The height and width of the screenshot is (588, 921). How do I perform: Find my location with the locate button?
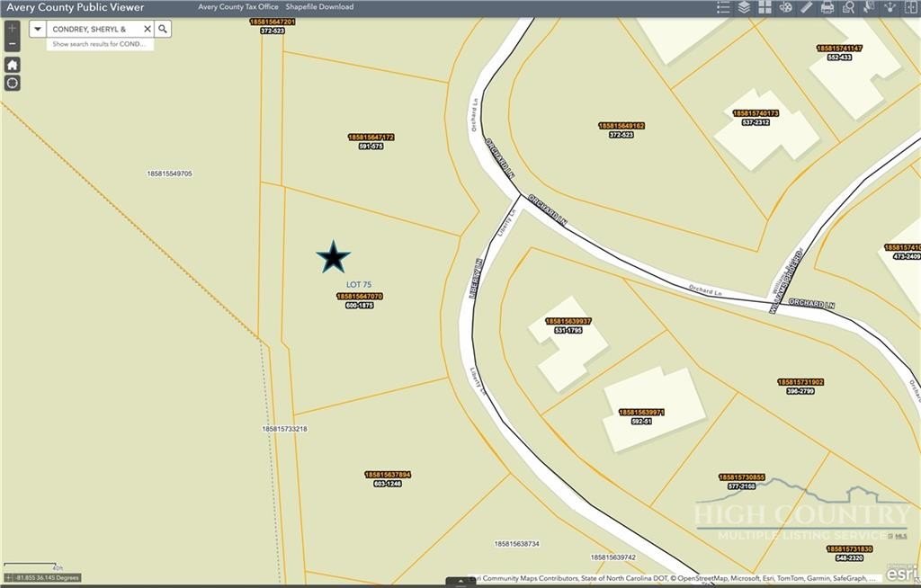pos(13,83)
